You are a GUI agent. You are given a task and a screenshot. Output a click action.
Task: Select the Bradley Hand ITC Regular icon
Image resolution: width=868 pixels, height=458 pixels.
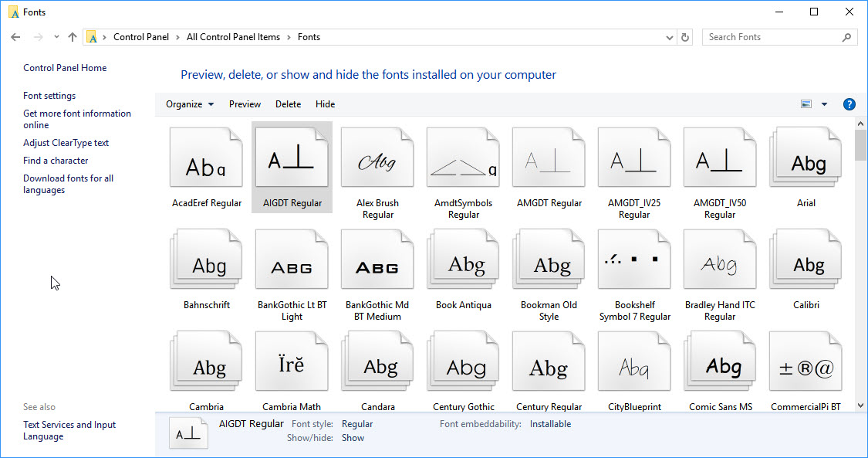(720, 260)
